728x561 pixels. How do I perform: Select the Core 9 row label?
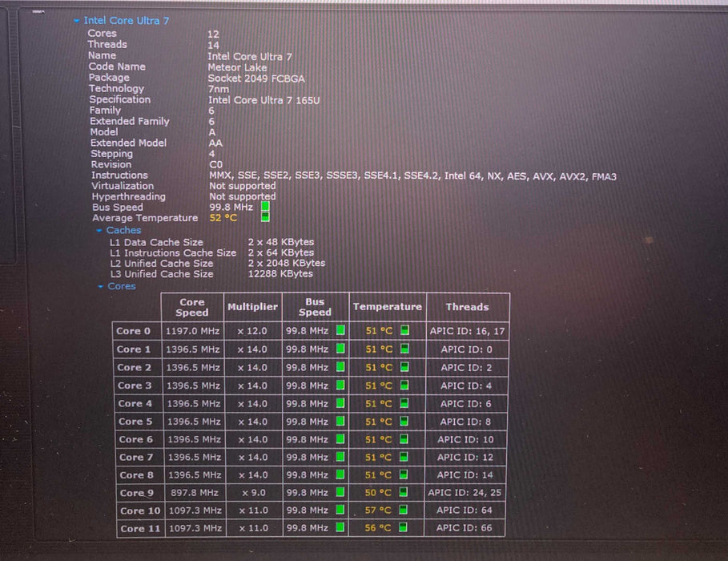136,493
